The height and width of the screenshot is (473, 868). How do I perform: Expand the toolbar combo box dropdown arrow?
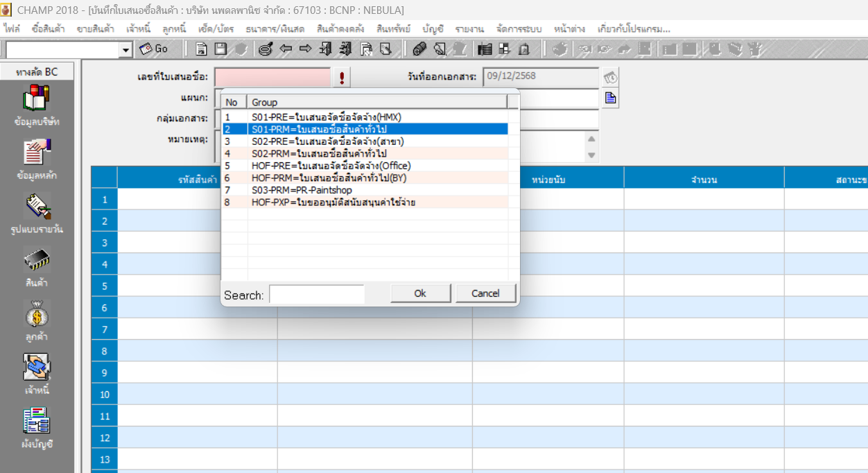125,49
